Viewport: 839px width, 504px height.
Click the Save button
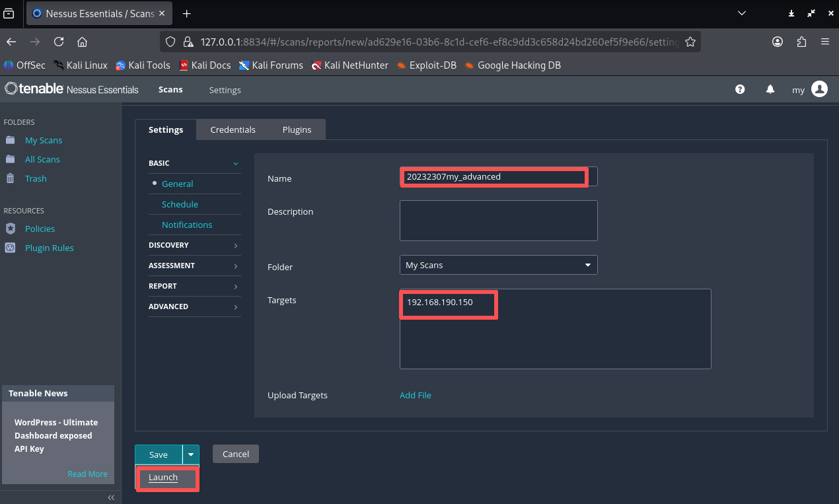pyautogui.click(x=159, y=454)
